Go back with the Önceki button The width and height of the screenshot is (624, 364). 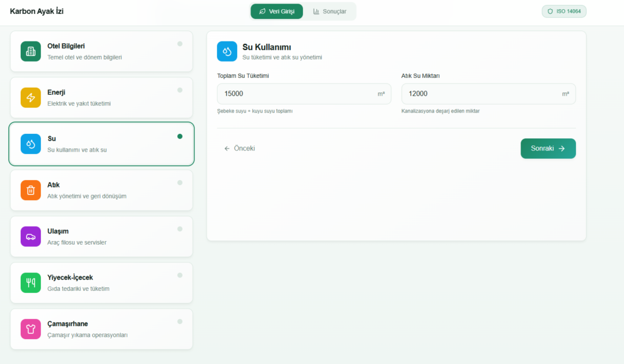pyautogui.click(x=239, y=149)
